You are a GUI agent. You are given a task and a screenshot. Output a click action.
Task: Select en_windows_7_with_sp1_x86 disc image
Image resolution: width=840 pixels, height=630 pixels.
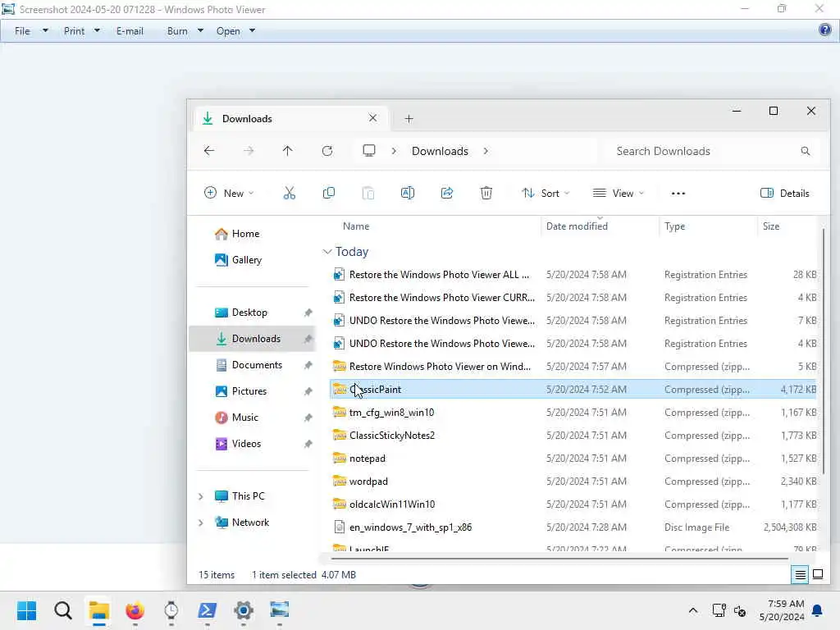[x=573, y=527]
